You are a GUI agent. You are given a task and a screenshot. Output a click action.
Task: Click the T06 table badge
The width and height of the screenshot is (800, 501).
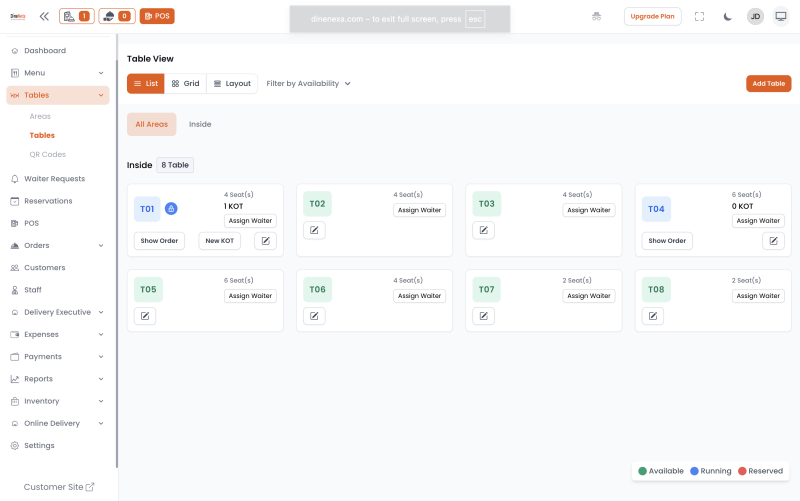(317, 290)
